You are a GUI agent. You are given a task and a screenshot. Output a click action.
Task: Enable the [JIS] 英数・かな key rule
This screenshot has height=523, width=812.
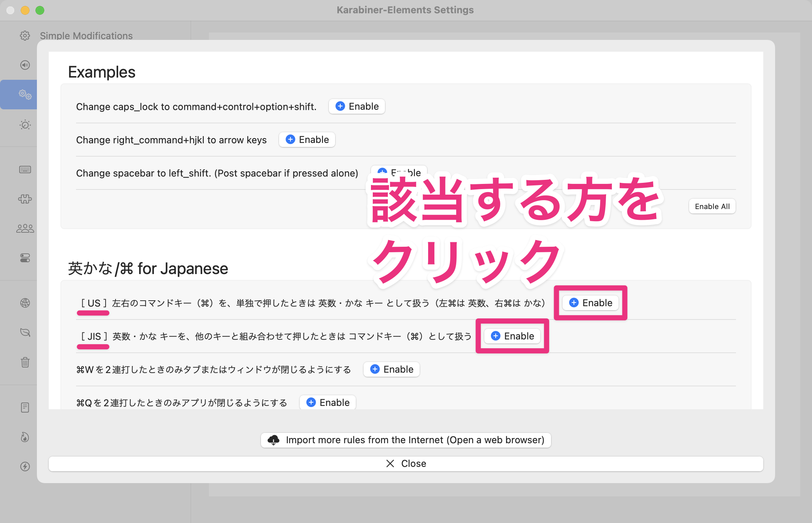click(512, 336)
